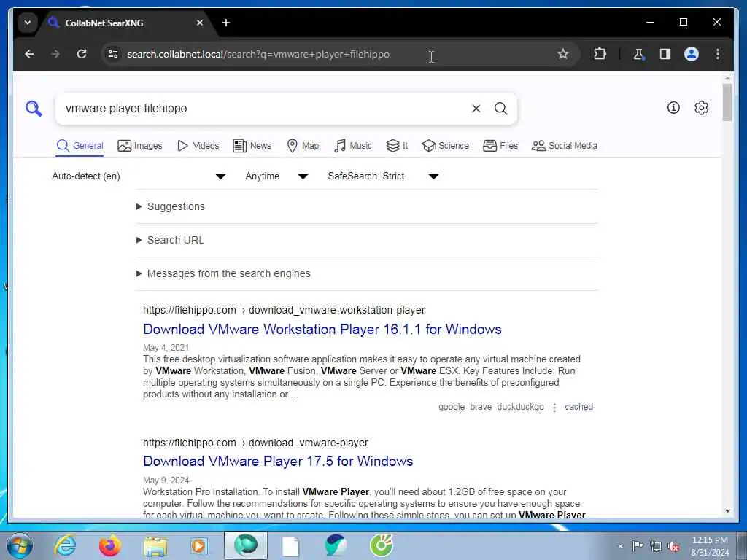Open Windows Explorer from taskbar
This screenshot has width=747, height=560.
(x=155, y=546)
